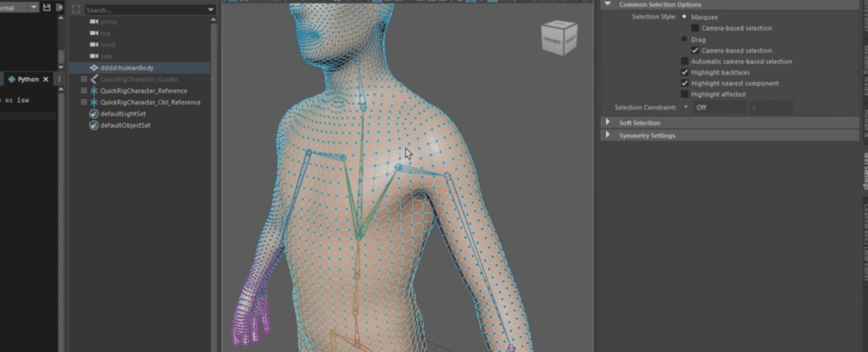Click the FRONT face of the ViewCube

pos(552,42)
